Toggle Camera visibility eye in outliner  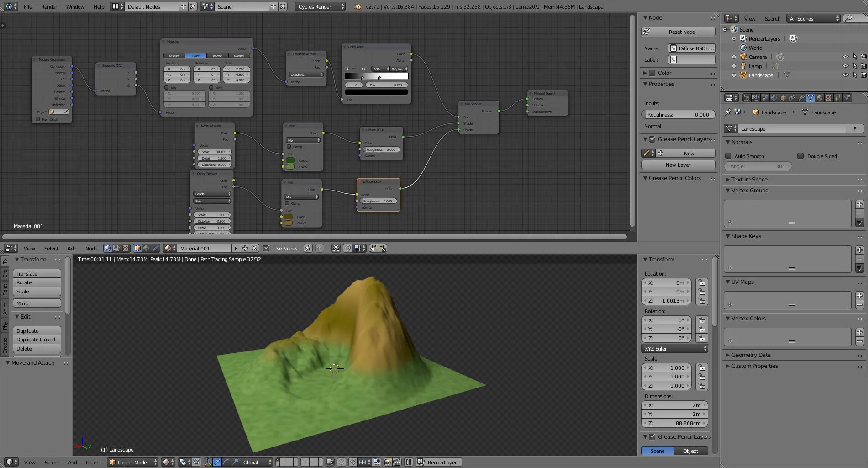[x=846, y=57]
